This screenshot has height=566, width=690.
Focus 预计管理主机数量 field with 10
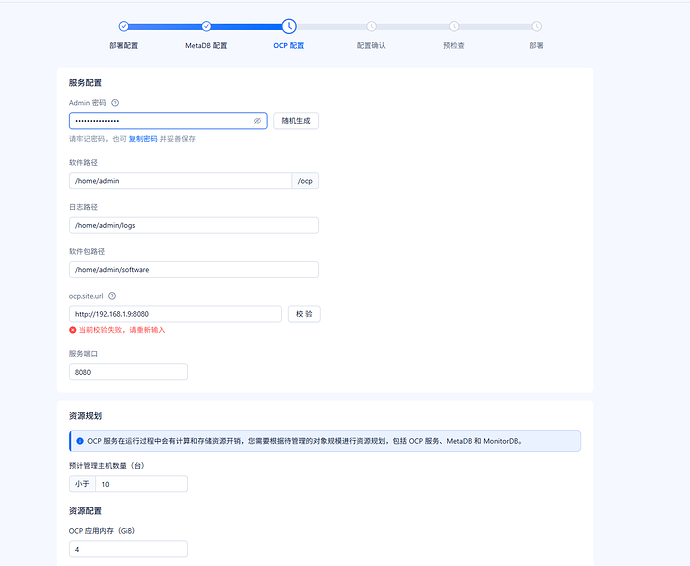pos(141,484)
